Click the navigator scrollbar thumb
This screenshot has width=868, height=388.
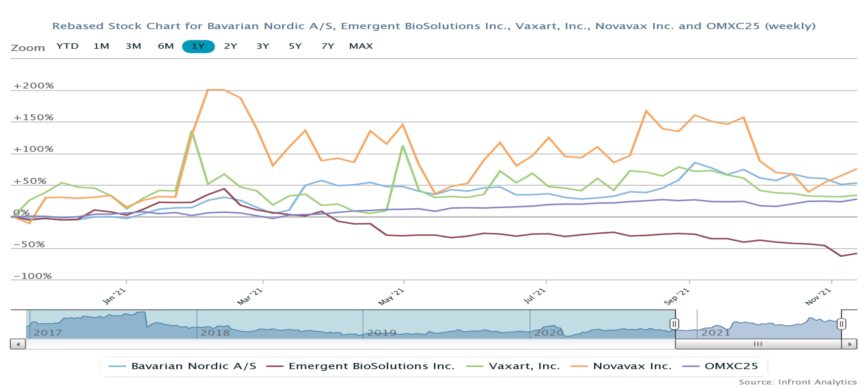pyautogui.click(x=758, y=344)
